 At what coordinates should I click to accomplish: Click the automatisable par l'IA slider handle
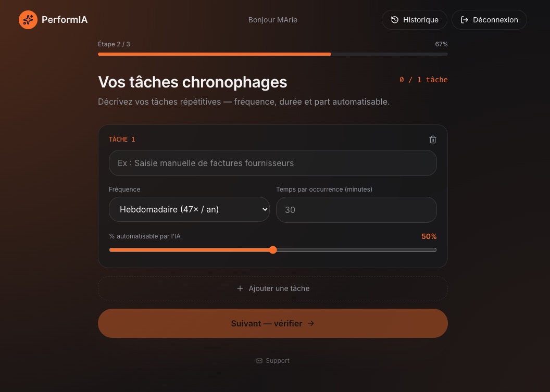point(273,250)
